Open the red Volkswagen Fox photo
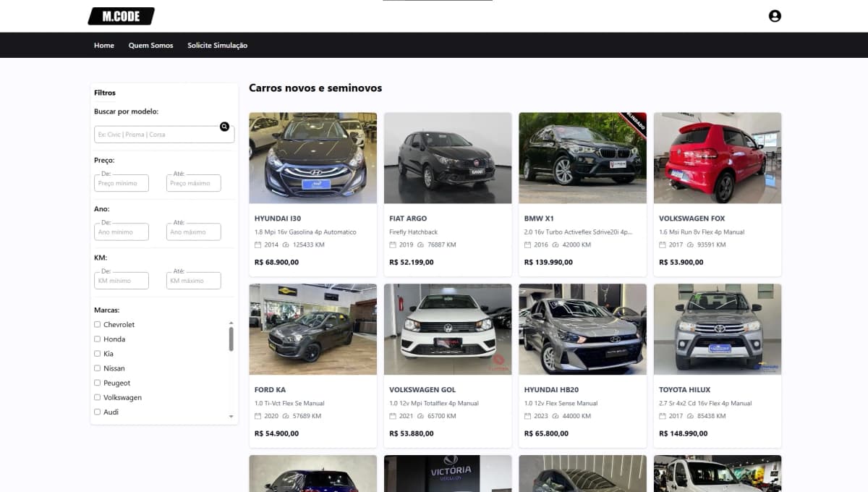The height and width of the screenshot is (492, 868). [x=718, y=158]
